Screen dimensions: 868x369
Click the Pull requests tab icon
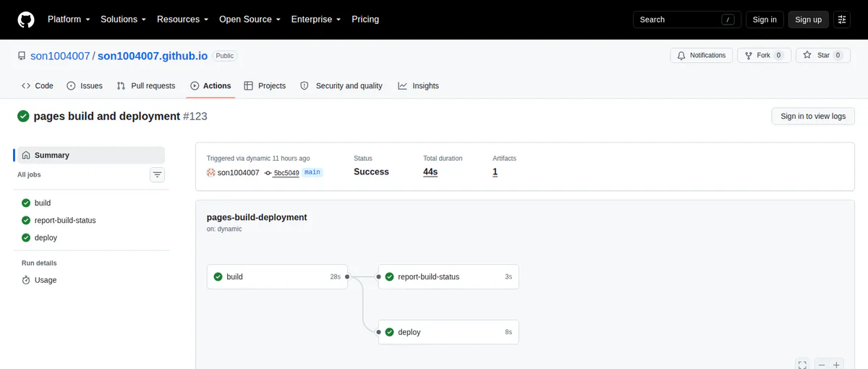[120, 85]
